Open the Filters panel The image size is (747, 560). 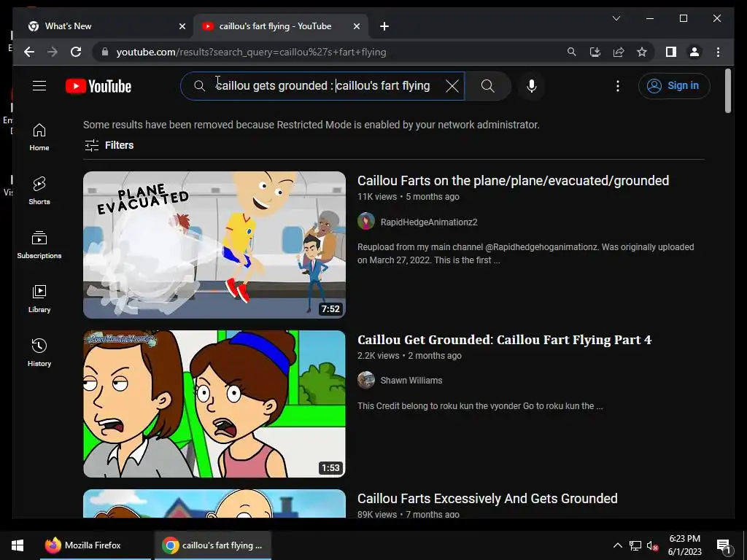(109, 145)
